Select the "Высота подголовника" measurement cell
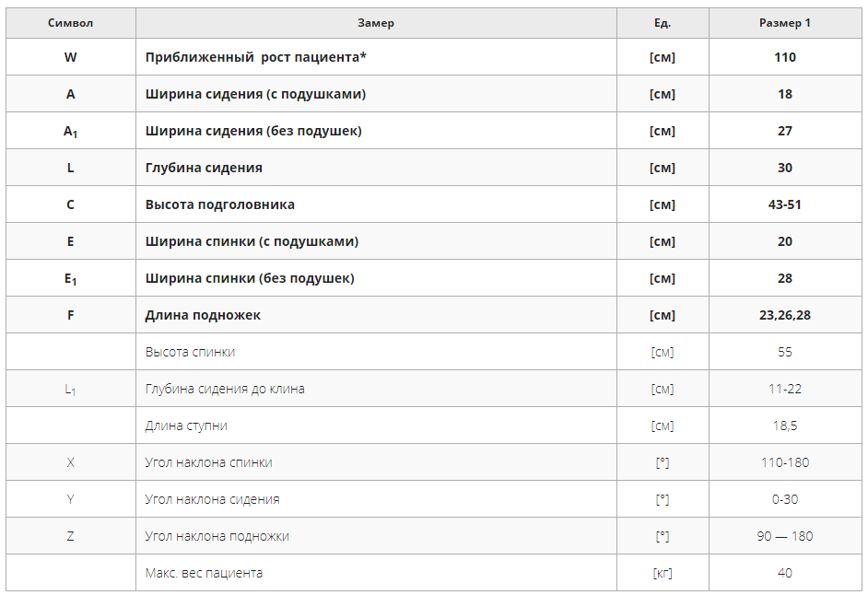The width and height of the screenshot is (868, 595). point(220,204)
